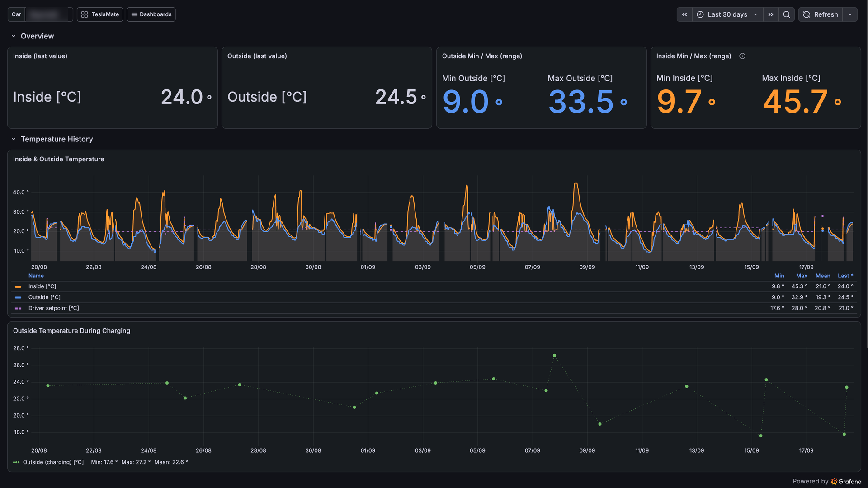
Task: Collapse the Temperature History row
Action: point(14,139)
